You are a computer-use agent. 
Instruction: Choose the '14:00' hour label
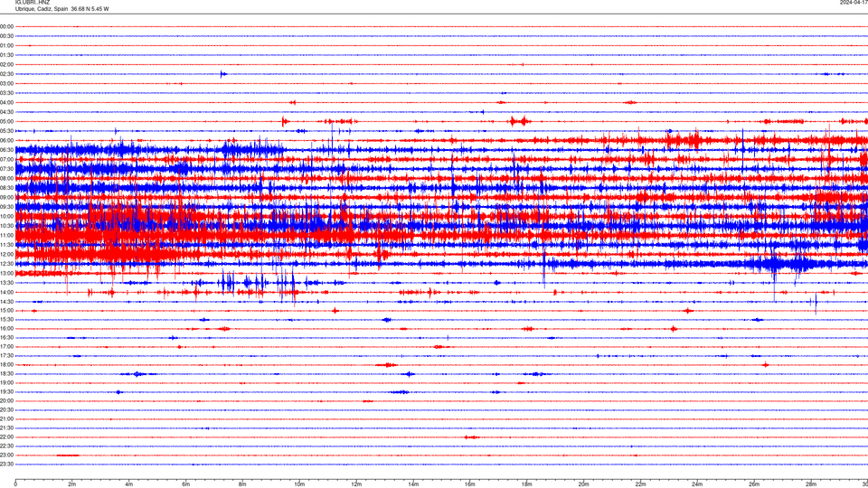(6, 292)
